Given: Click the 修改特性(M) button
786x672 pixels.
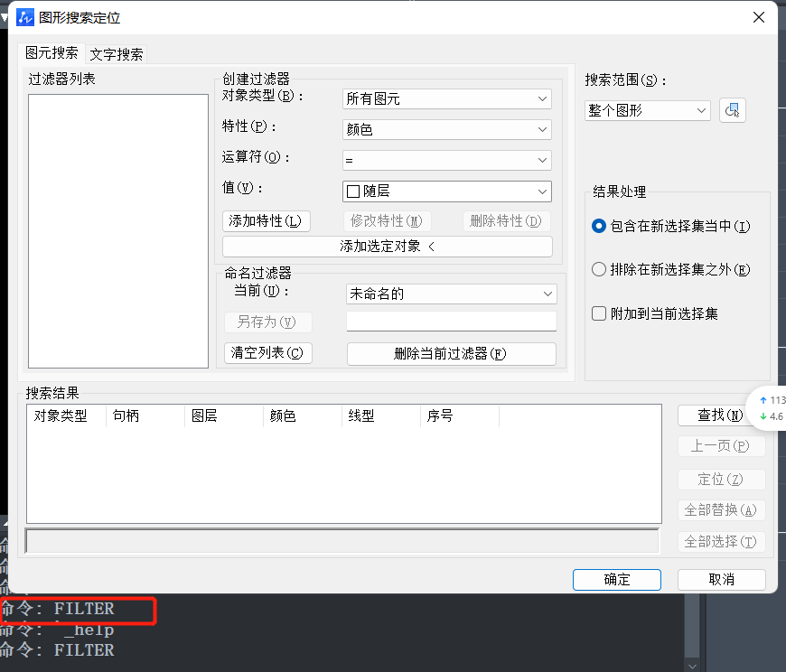Looking at the screenshot, I should tap(387, 221).
